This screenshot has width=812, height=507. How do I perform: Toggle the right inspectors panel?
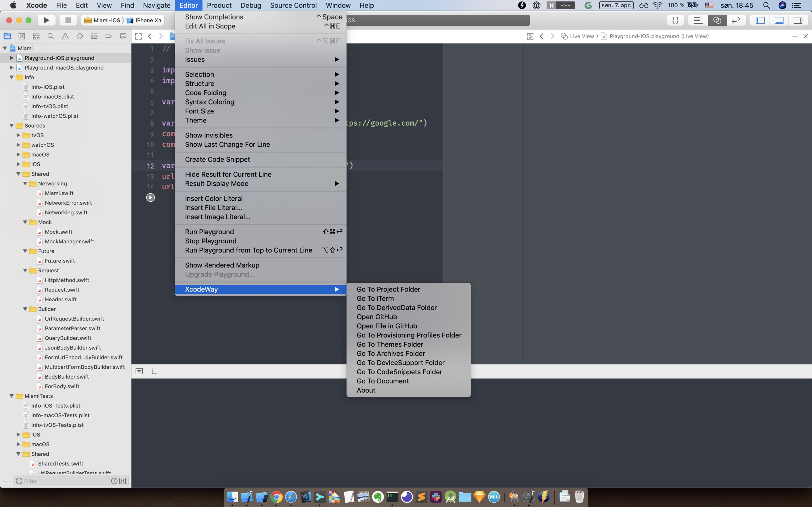coord(798,20)
